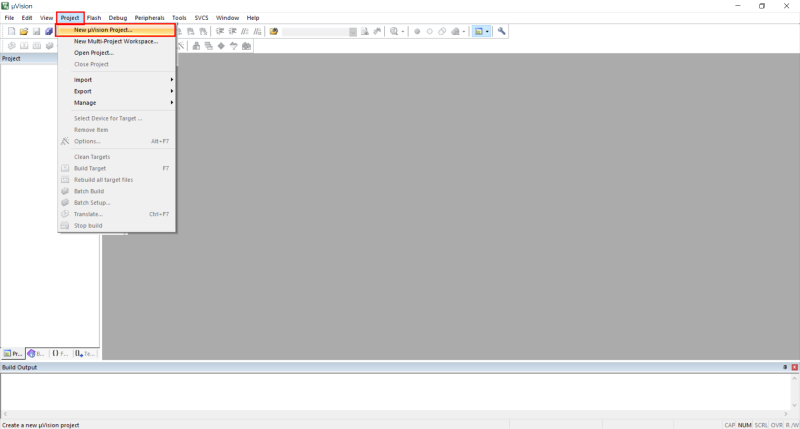800x429 pixels.
Task: Open the Flash menu
Action: (x=94, y=18)
